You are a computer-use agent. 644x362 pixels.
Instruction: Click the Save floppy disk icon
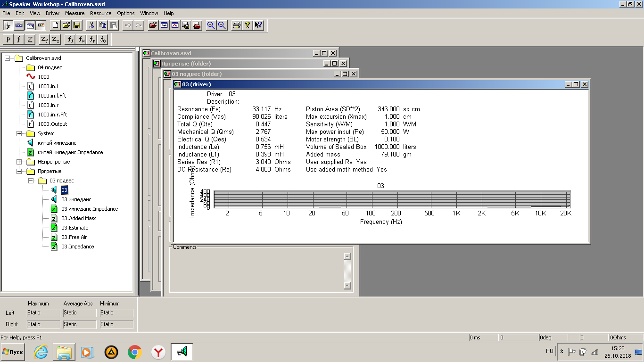(76, 25)
